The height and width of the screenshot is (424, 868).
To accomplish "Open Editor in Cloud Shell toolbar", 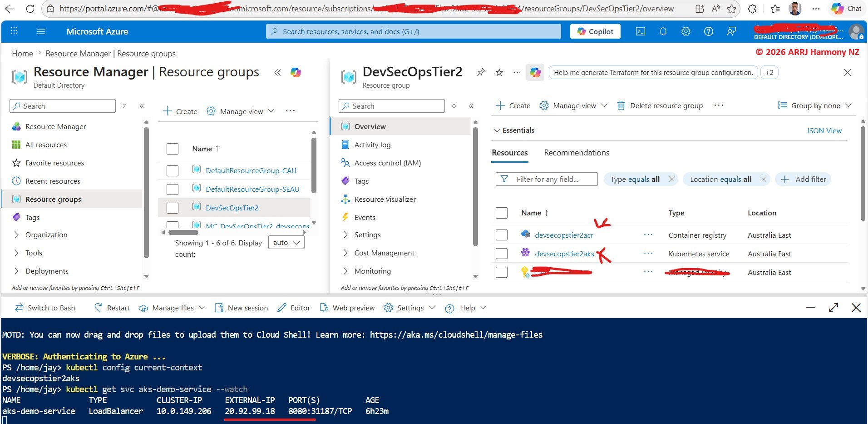I will click(294, 308).
